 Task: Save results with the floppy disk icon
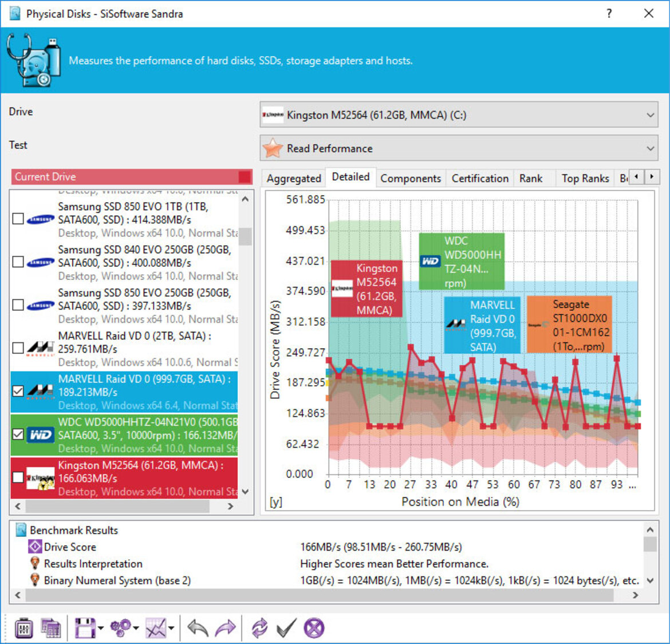tap(85, 628)
